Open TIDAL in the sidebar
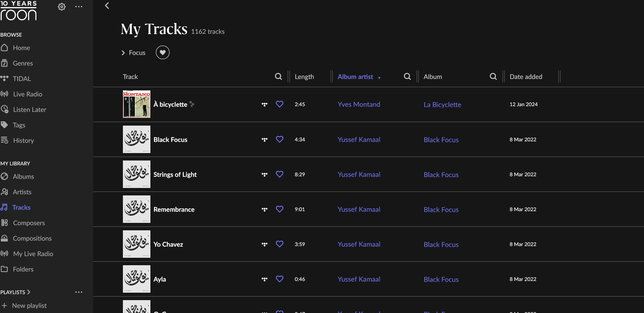Viewport: 644px width, 313px height. (21, 79)
